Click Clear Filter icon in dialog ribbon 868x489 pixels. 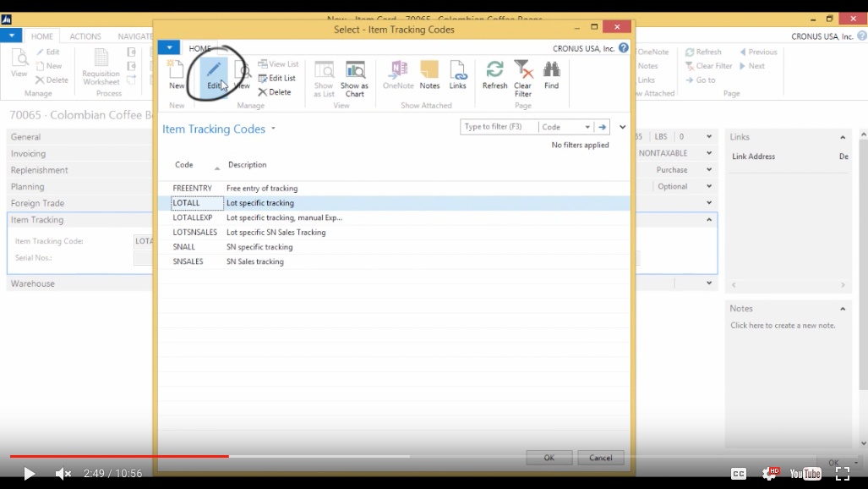coord(523,79)
